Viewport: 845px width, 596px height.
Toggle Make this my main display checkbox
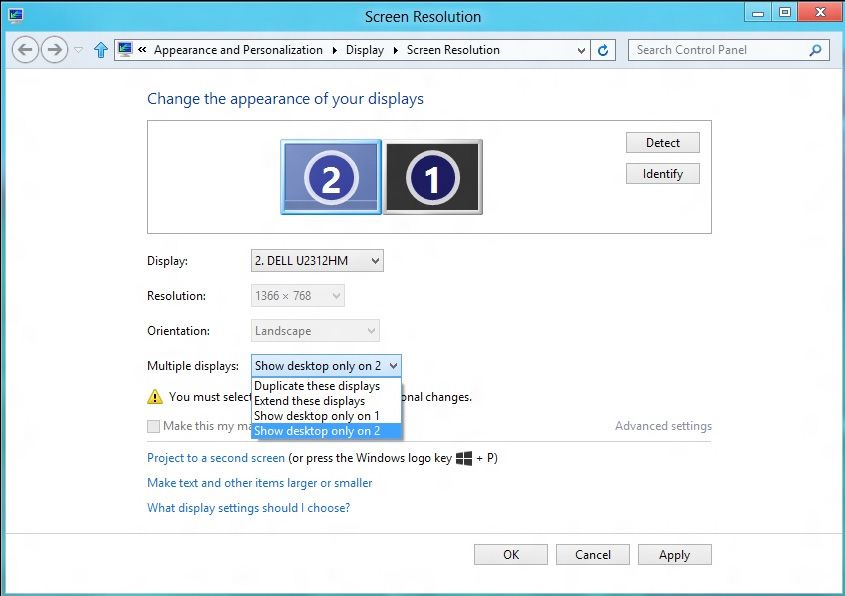coord(154,426)
